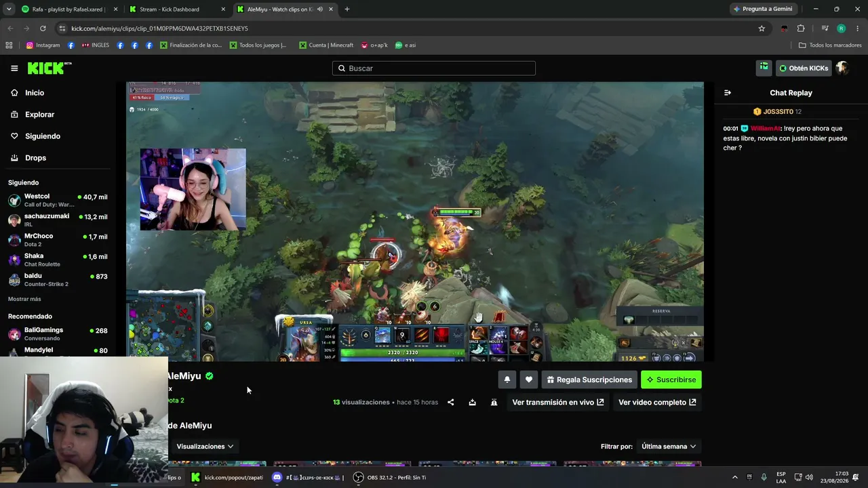Open the Última semana filter dropdown
This screenshot has width=868, height=488.
pos(669,446)
